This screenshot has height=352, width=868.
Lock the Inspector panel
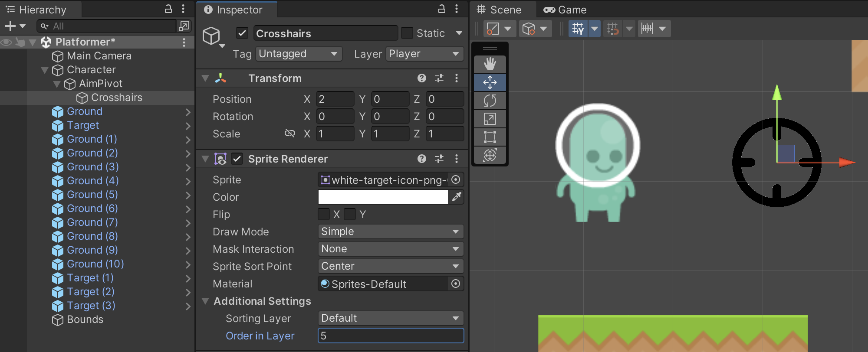(441, 9)
